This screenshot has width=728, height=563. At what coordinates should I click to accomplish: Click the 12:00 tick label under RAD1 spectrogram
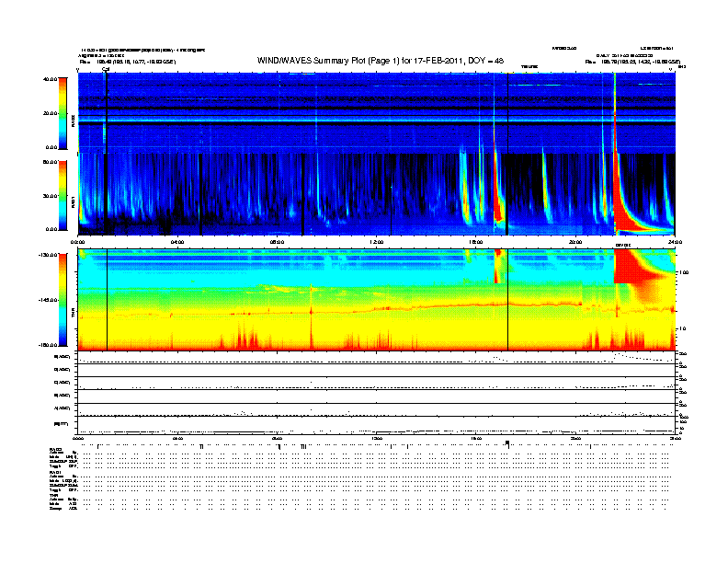[x=377, y=242]
